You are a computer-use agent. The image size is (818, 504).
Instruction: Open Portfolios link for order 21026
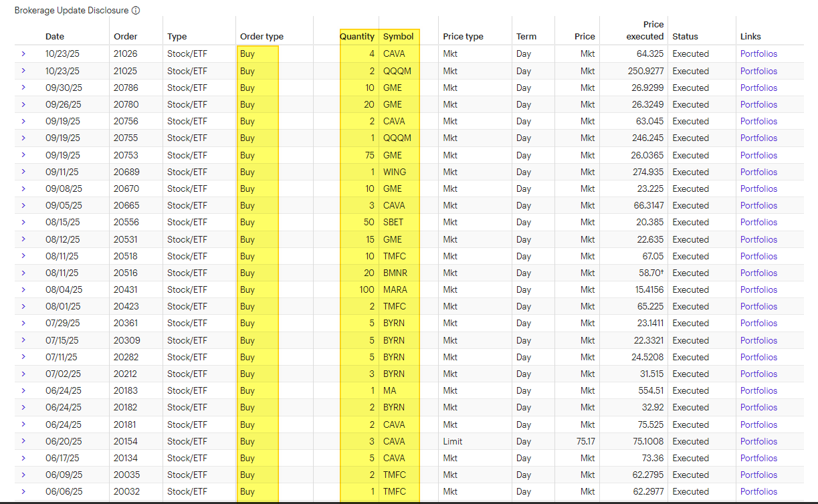coord(758,53)
